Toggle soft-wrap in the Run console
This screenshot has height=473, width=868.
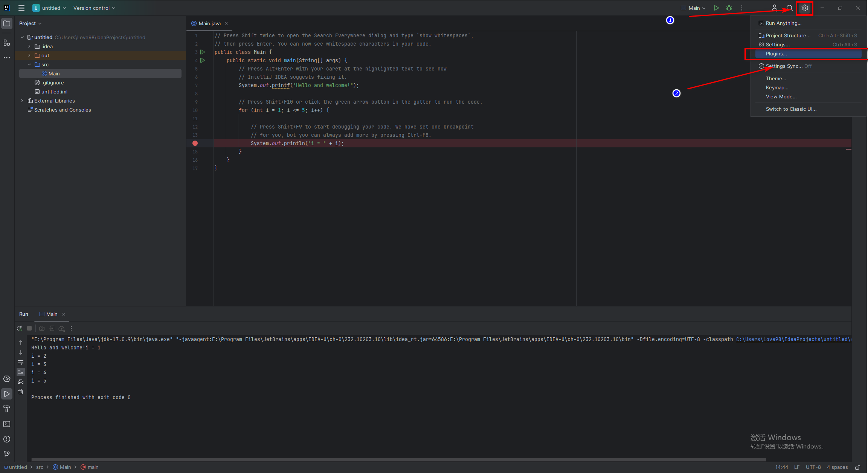point(21,363)
